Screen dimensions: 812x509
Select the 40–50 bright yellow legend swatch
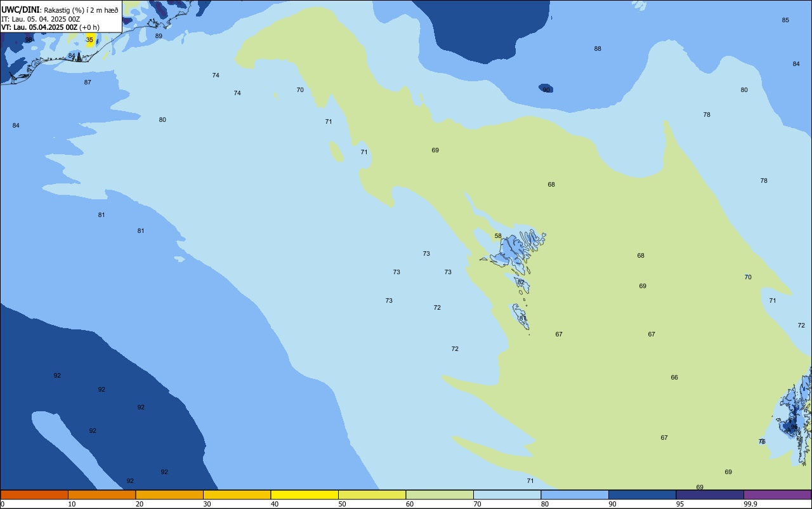tap(304, 494)
